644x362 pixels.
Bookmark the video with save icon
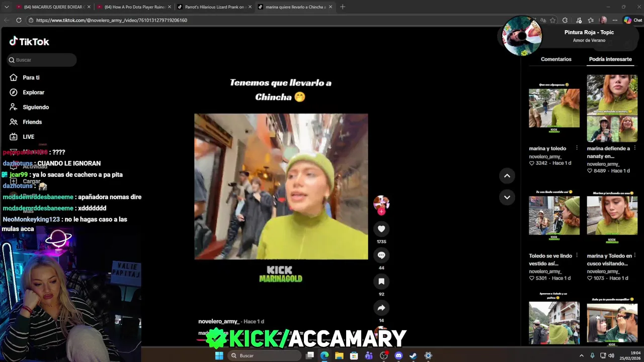(x=381, y=282)
